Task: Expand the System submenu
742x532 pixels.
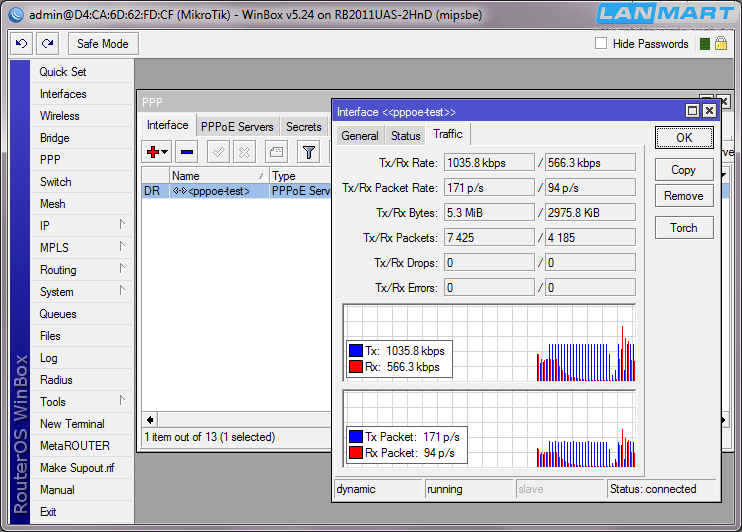Action: pyautogui.click(x=122, y=290)
